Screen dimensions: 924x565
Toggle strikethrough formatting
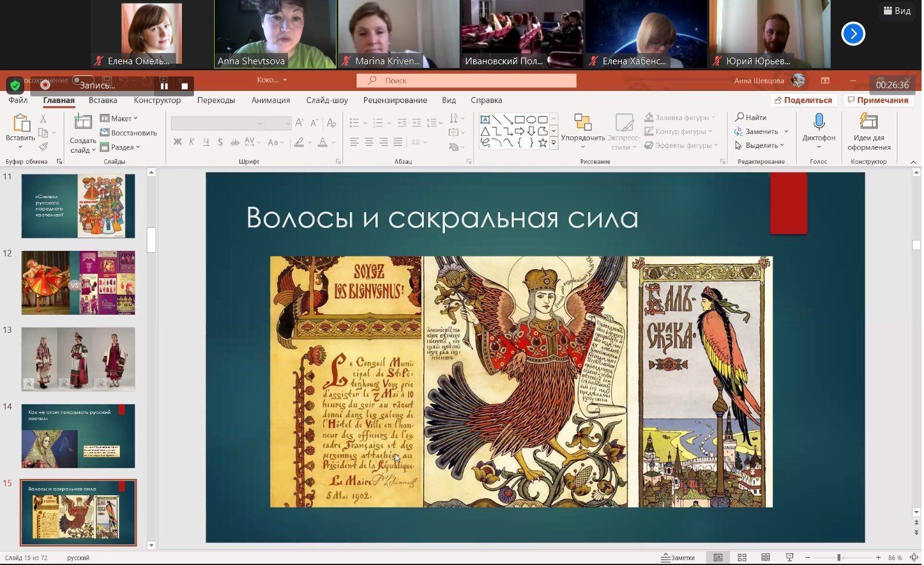pyautogui.click(x=235, y=142)
